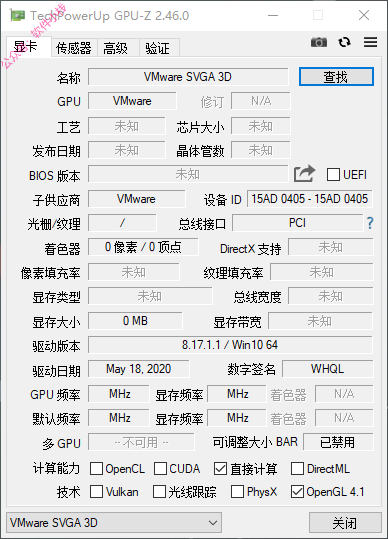This screenshot has height=539, width=388.
Task: Click the 子供应商 field showing VMware
Action: click(x=136, y=199)
